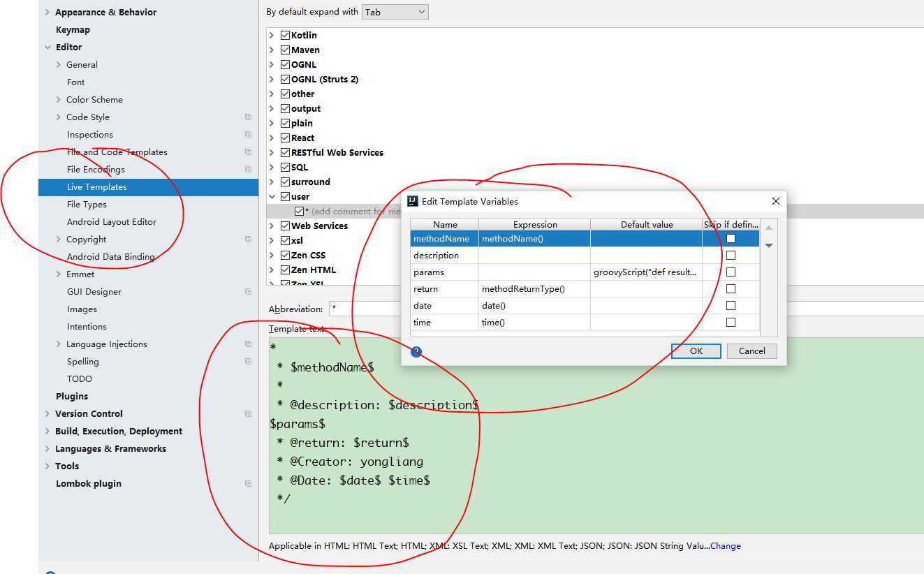Screen dimensions: 924x574
Task: Click project-level icon beside Language Injections
Action: [248, 344]
